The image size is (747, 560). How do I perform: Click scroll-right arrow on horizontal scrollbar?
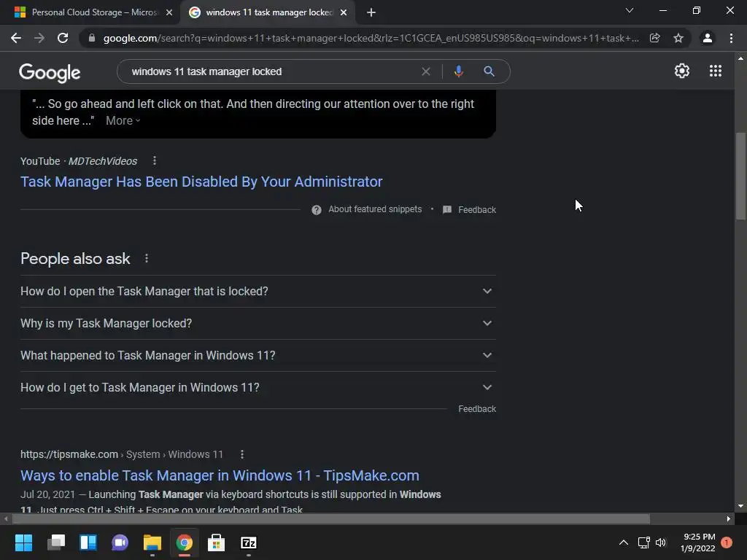(729, 518)
